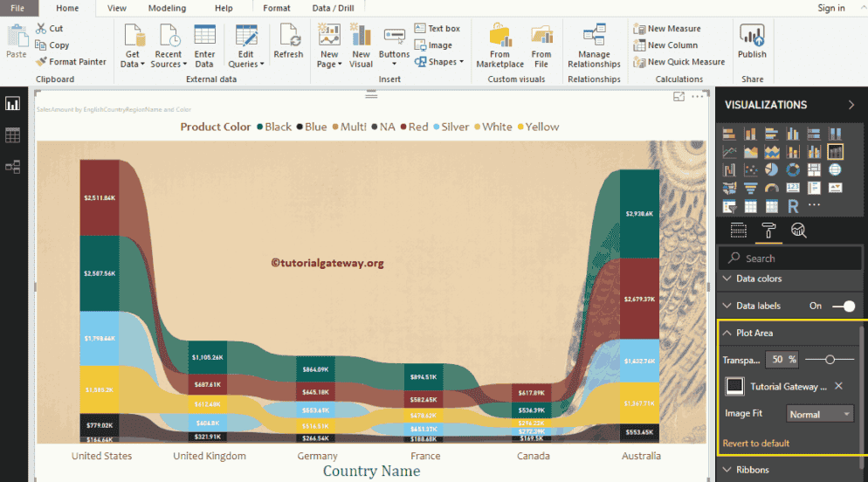868x482 pixels.
Task: Select Line and clustered column chart visual
Action: [x=814, y=152]
